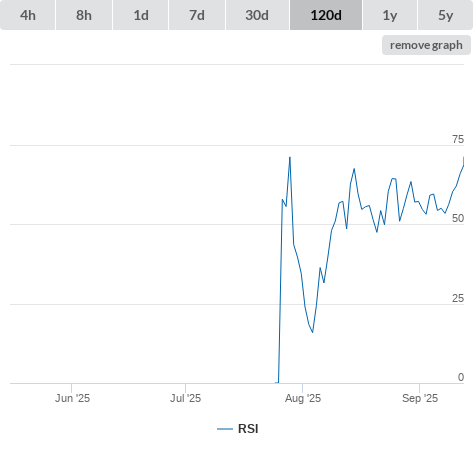Toggle the RSI series via legend label
Viewport: 474px width, 455px height.
[248, 429]
